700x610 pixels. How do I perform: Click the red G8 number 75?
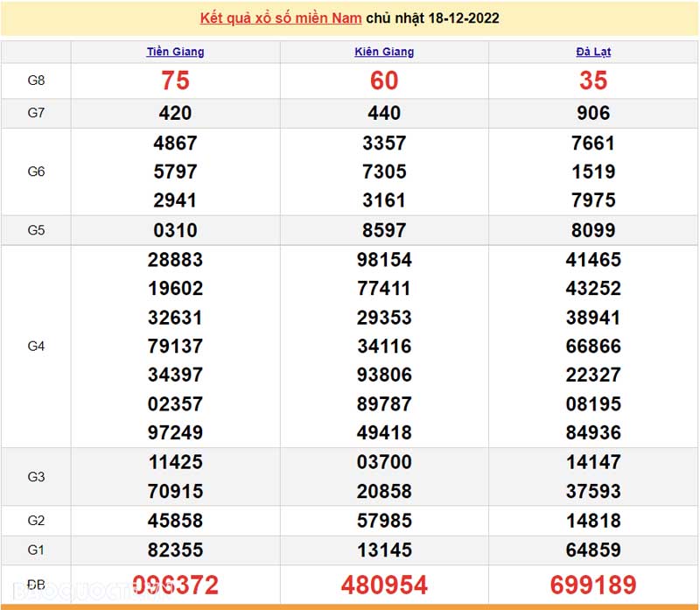[176, 81]
